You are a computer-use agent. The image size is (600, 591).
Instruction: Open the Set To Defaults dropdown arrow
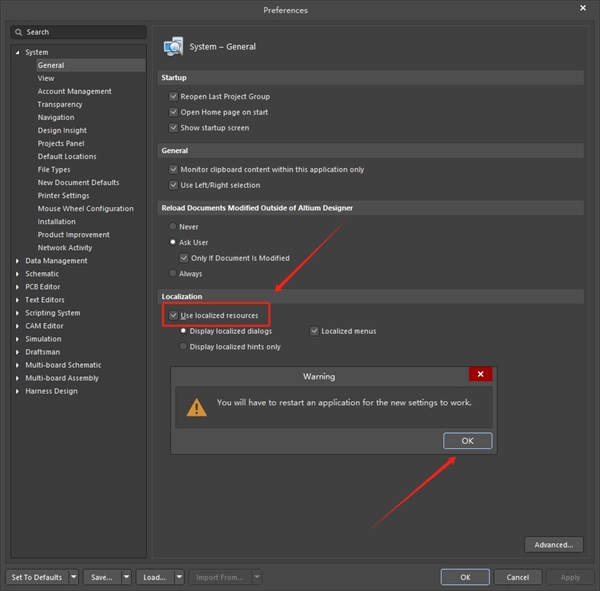point(73,577)
